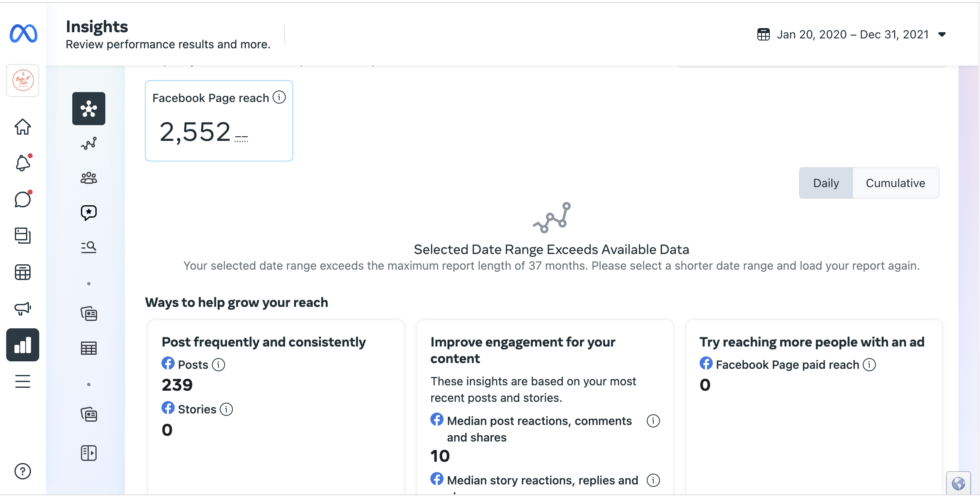Screen dimensions: 980x496
Task: Open the Planner grid calendar icon
Action: tap(23, 272)
